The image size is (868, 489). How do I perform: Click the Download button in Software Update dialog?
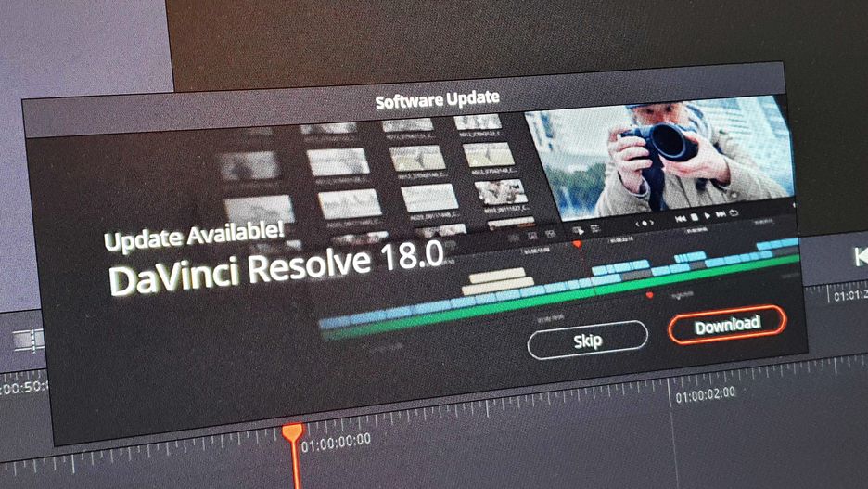point(727,325)
